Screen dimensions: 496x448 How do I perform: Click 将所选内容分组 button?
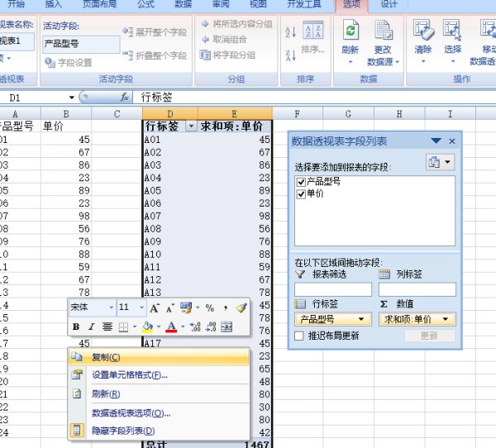237,24
